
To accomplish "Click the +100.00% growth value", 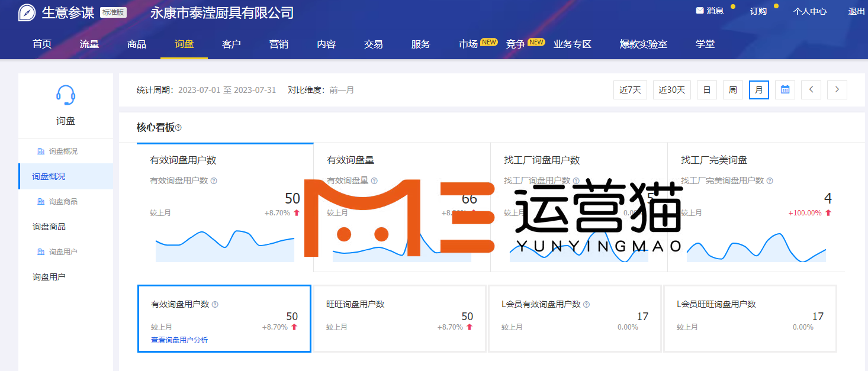I will (805, 213).
